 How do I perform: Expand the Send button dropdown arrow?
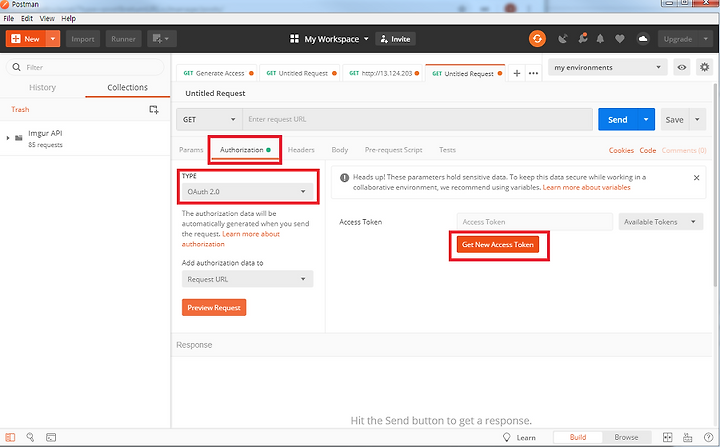coord(646,119)
